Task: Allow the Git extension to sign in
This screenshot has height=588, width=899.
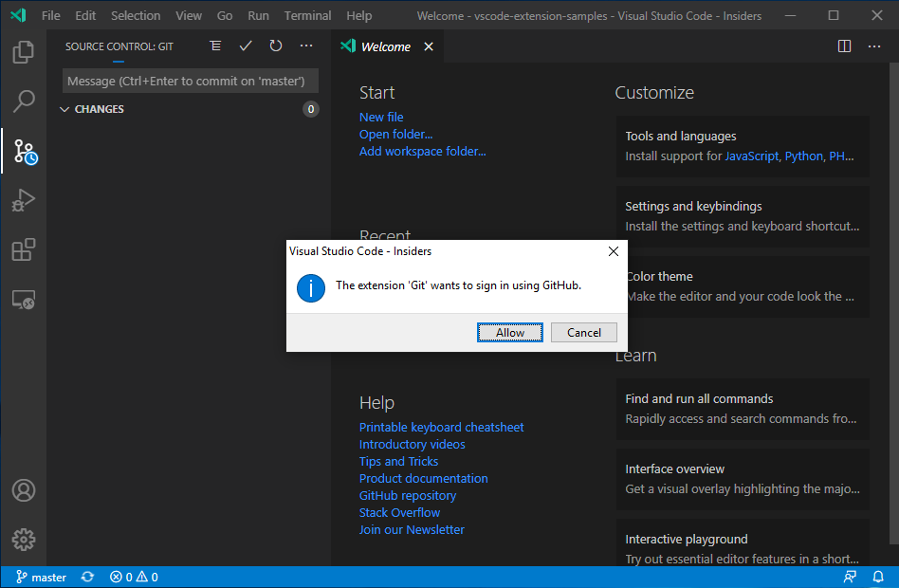Action: [509, 332]
